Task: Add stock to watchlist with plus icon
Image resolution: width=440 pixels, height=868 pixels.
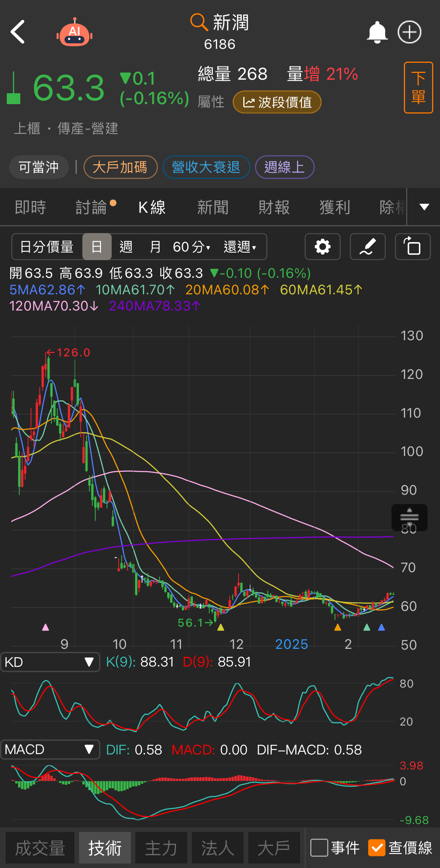Action: [410, 32]
